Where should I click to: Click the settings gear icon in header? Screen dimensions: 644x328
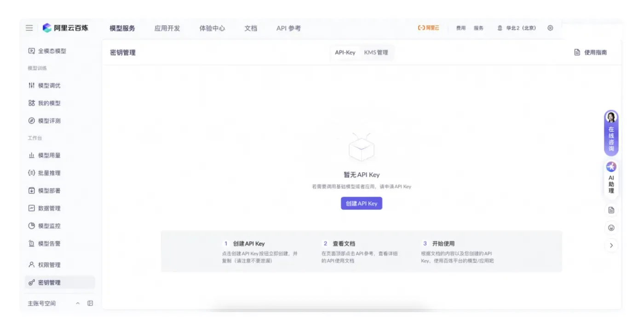coord(550,28)
